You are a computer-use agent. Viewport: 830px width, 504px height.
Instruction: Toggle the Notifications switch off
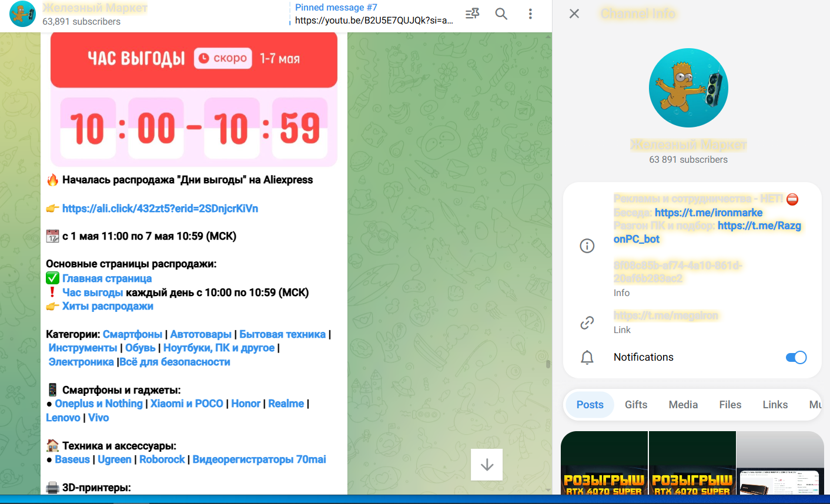pyautogui.click(x=796, y=357)
